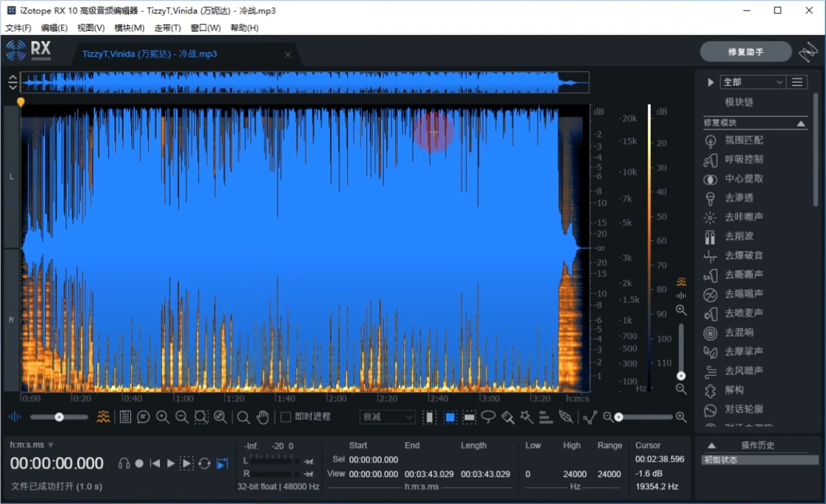Open the 走带(T) menu
The height and width of the screenshot is (504, 826).
[167, 28]
